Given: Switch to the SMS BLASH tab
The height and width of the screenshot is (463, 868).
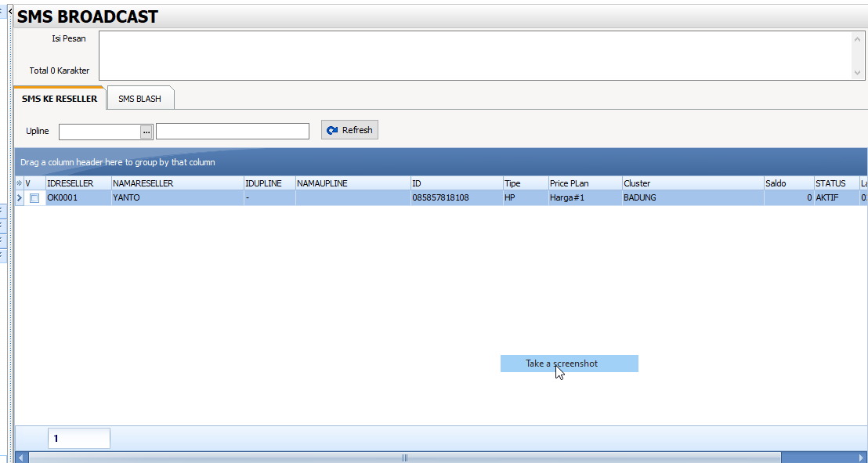Looking at the screenshot, I should click(x=139, y=99).
